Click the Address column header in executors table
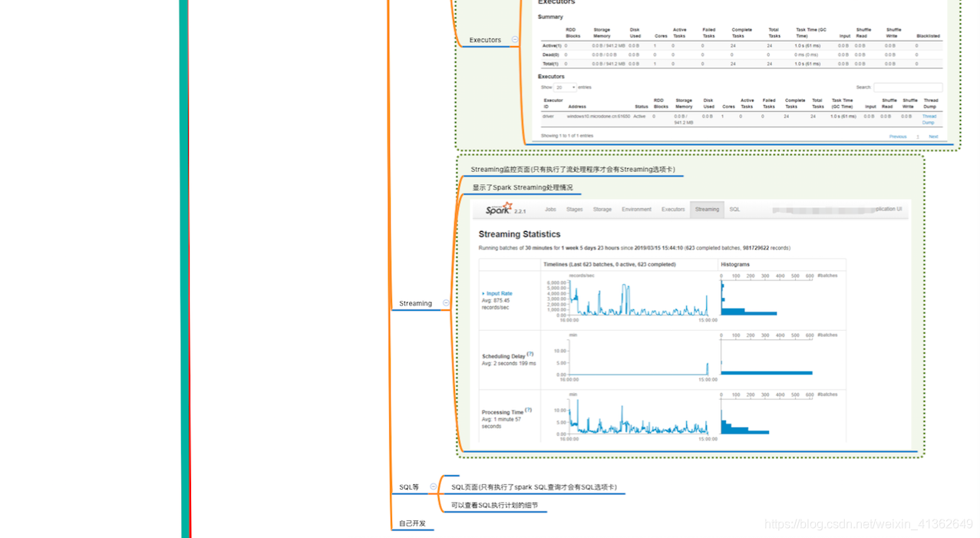 577,107
